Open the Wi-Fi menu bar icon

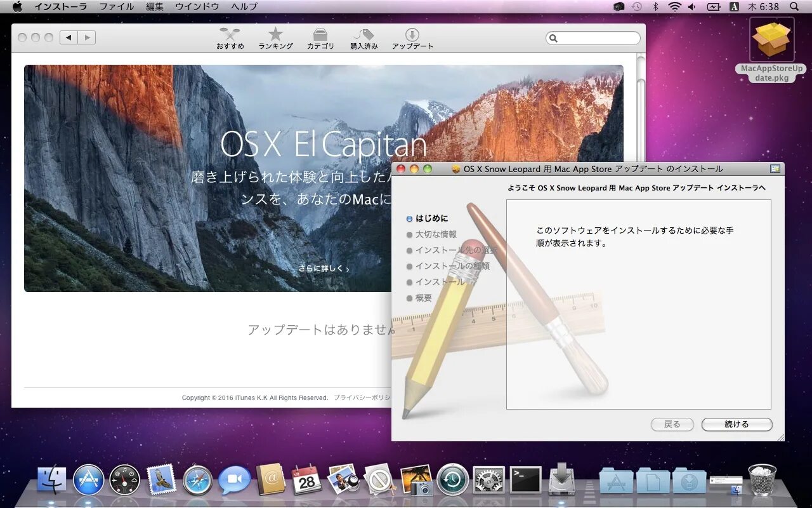(674, 6)
